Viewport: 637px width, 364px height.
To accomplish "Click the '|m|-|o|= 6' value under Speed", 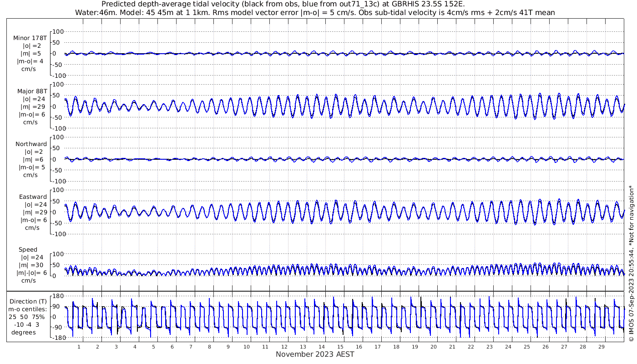I will point(32,273).
